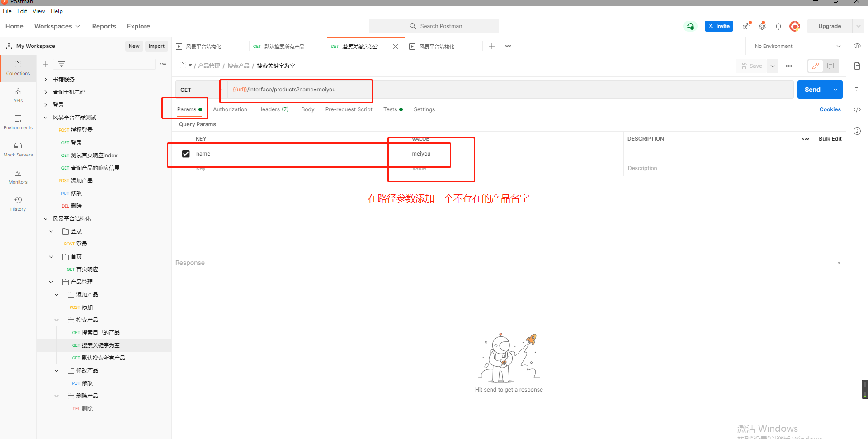Click the meiyou value cell
The width and height of the screenshot is (868, 439).
tap(515, 154)
